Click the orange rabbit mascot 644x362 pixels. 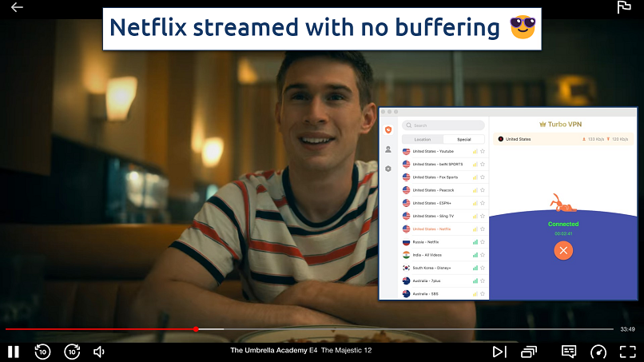tap(563, 203)
